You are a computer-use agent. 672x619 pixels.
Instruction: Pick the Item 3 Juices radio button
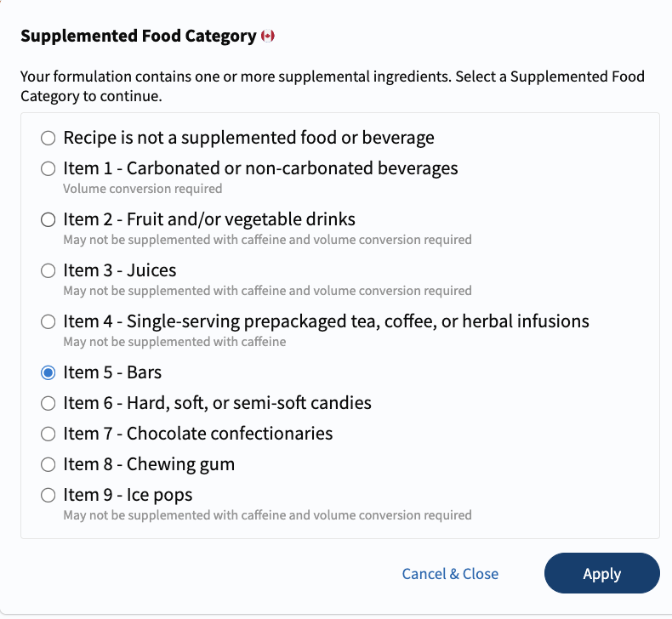48,270
